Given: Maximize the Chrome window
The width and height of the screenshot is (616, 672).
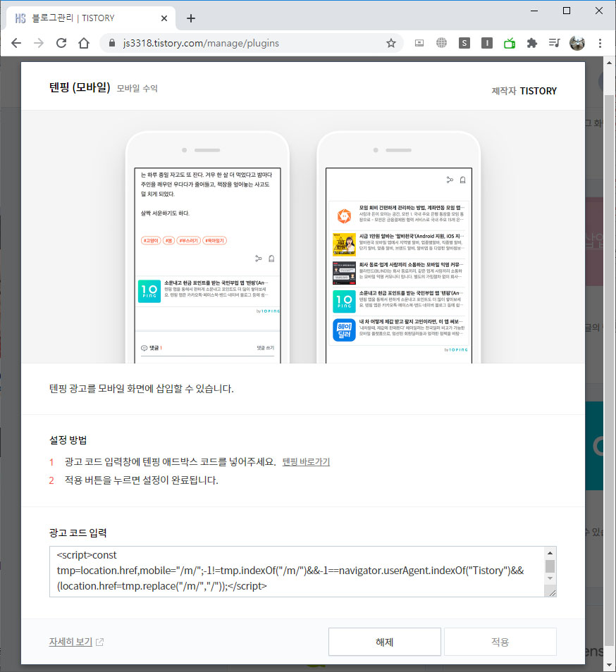Looking at the screenshot, I should [566, 11].
